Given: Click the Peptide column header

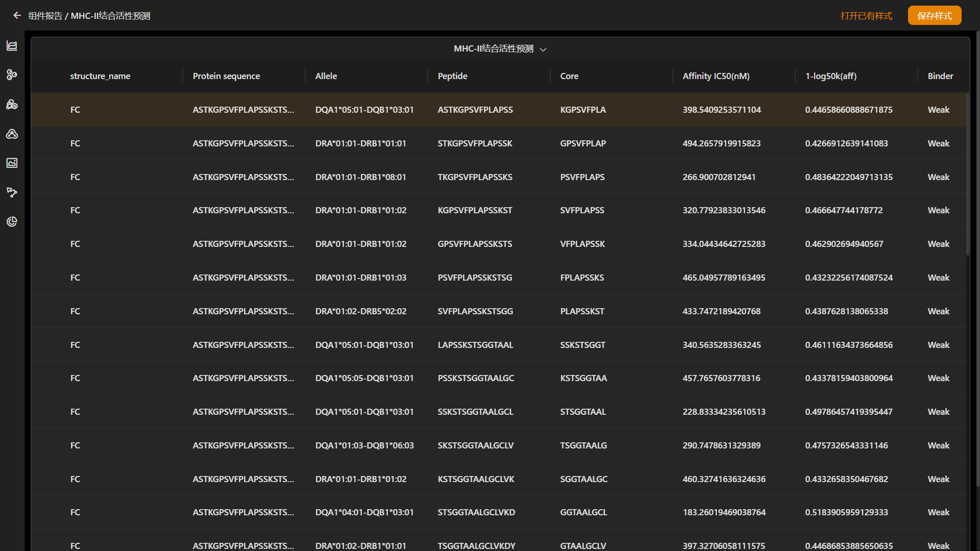Looking at the screenshot, I should pyautogui.click(x=452, y=76).
